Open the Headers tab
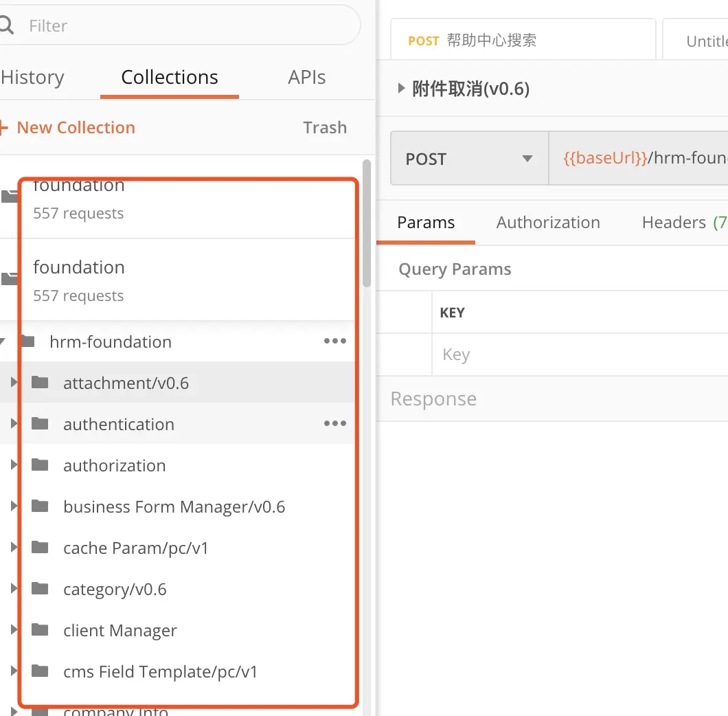Viewport: 728px width, 716px height. [674, 222]
